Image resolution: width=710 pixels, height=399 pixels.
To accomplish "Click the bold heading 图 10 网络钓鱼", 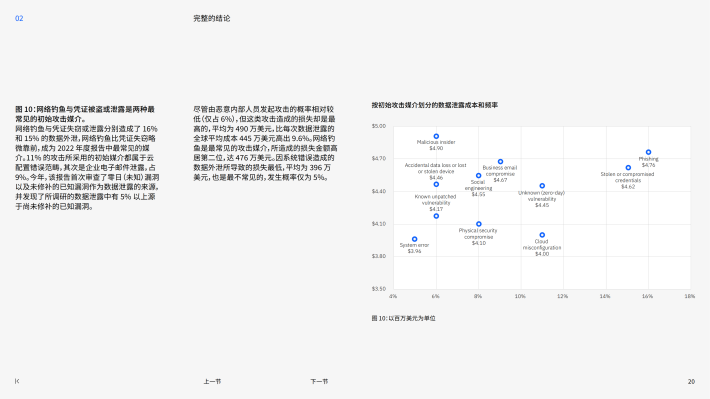I will pyautogui.click(x=85, y=114).
